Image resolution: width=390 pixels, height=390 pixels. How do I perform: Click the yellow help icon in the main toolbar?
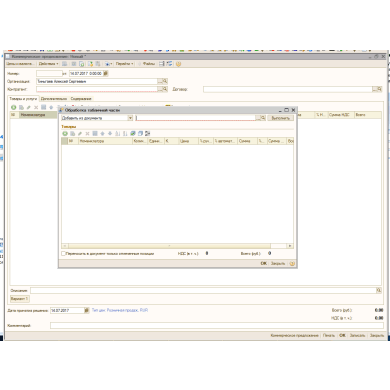(x=178, y=64)
